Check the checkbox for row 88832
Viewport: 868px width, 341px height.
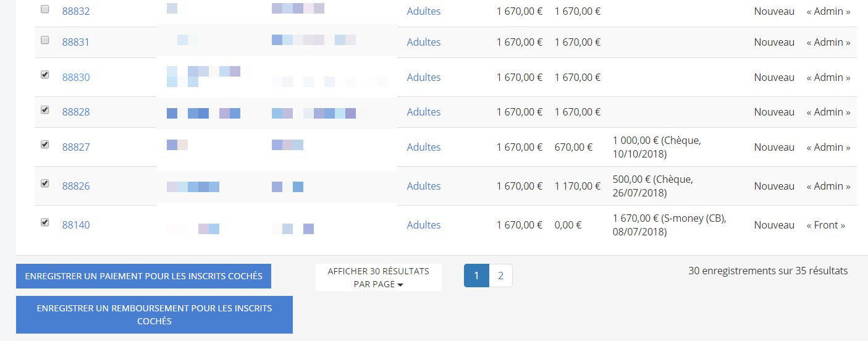44,9
